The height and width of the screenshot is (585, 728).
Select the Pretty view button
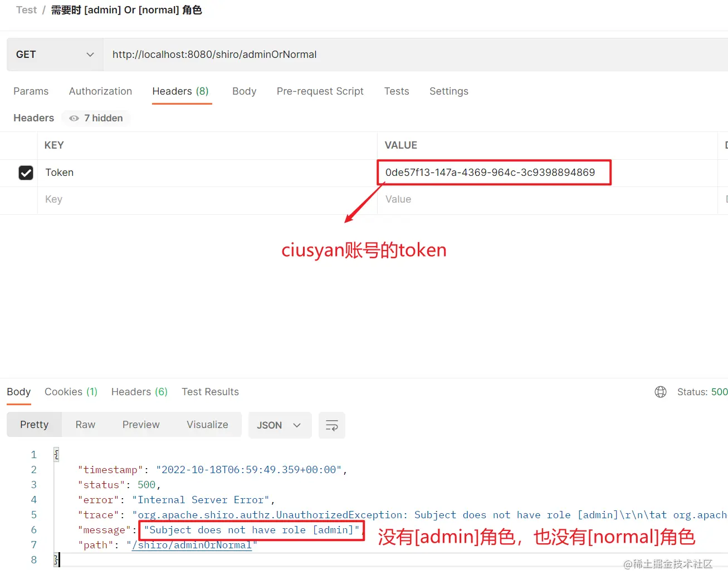point(35,425)
